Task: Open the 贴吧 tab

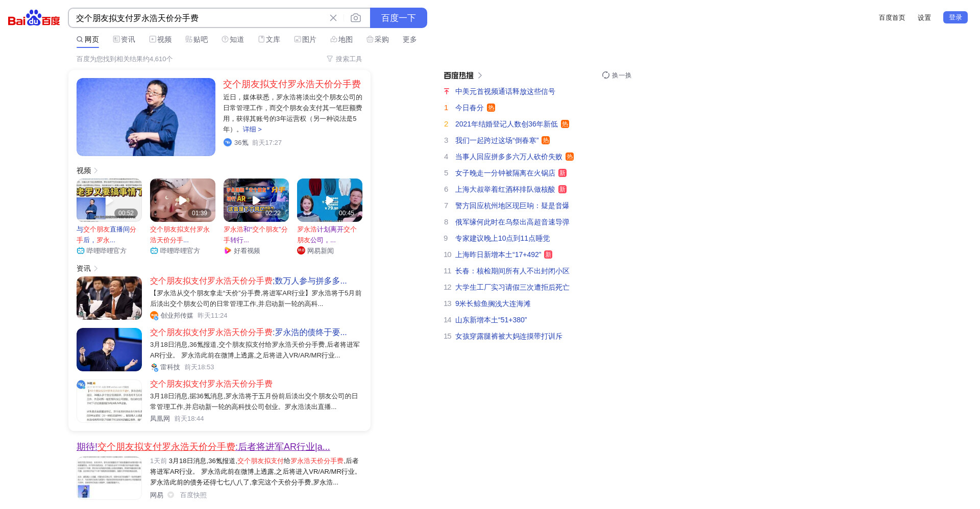Action: click(x=197, y=39)
